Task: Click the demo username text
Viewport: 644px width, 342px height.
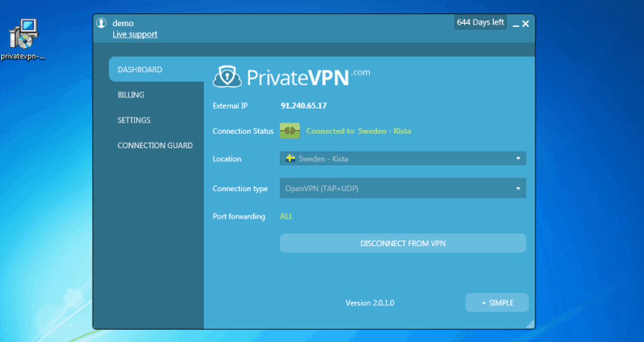Action: point(123,24)
